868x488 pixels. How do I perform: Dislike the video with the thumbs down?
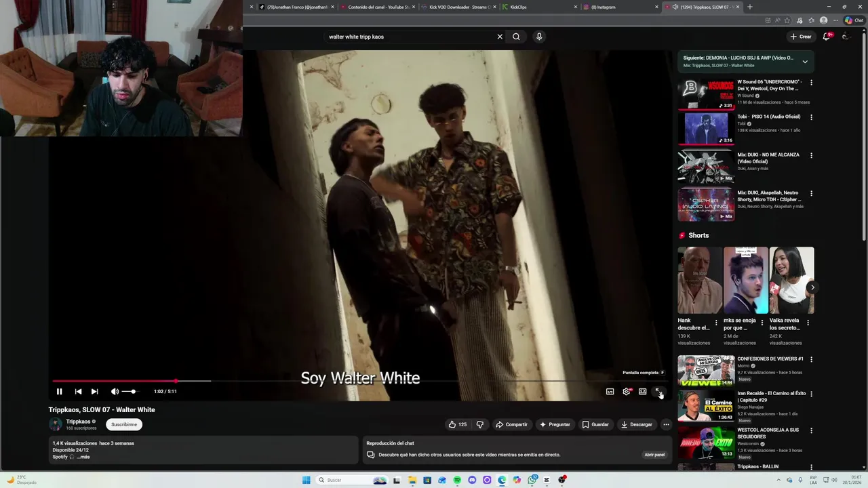pyautogui.click(x=480, y=424)
